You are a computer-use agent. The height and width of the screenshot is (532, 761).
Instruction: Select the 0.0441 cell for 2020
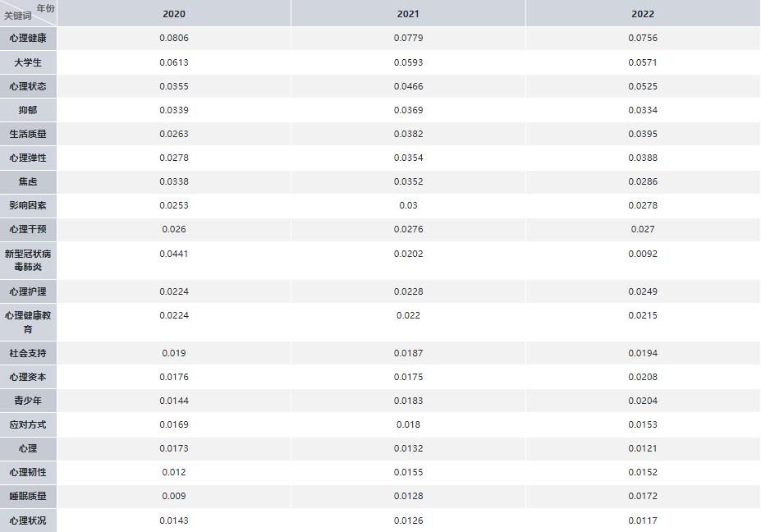click(x=173, y=254)
